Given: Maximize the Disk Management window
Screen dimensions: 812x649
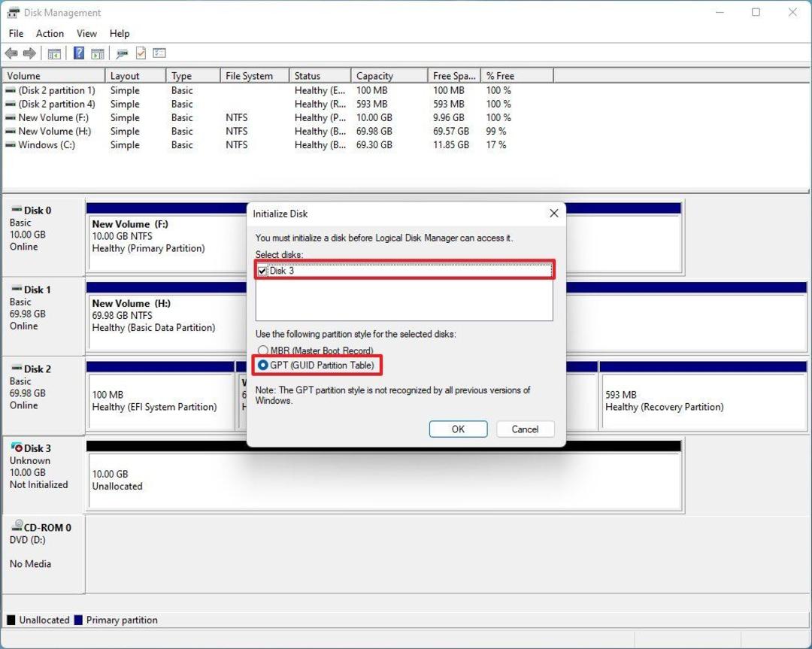Looking at the screenshot, I should 756,12.
